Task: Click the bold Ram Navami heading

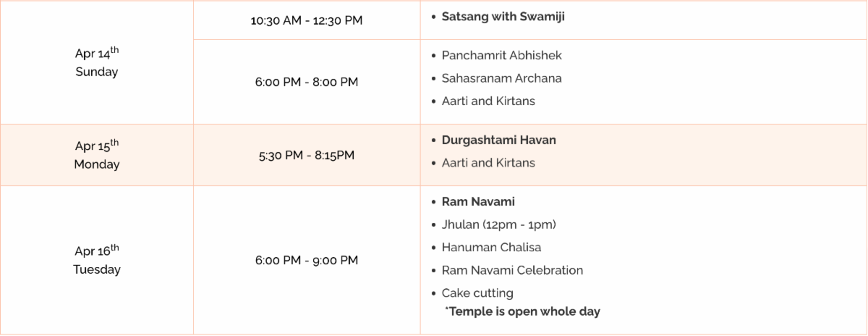Action: (478, 201)
